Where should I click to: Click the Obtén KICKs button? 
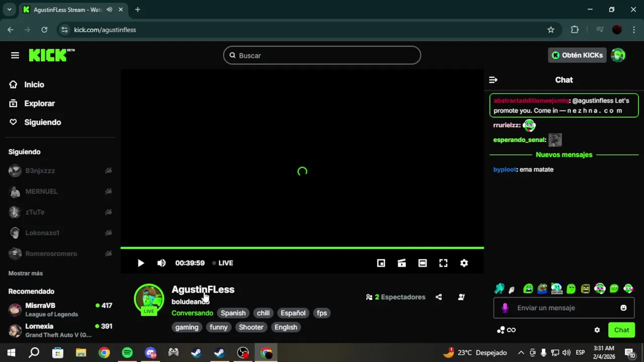(x=577, y=55)
